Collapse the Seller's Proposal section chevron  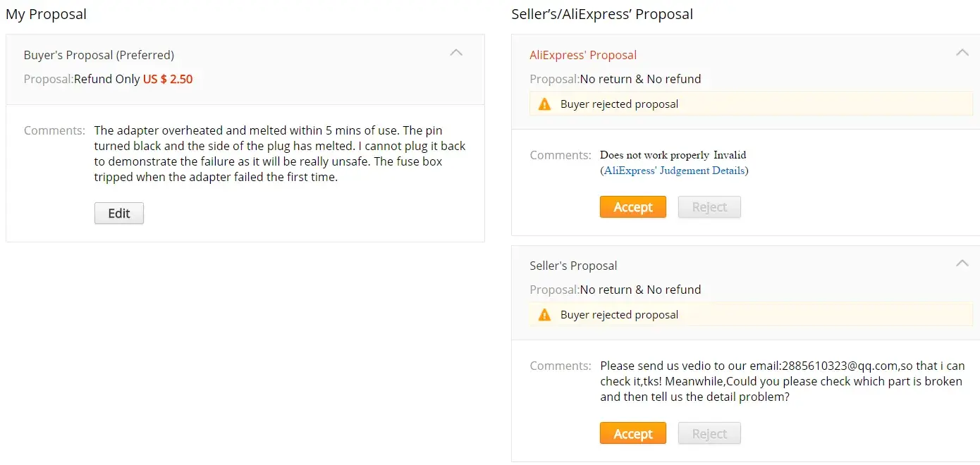coord(962,263)
